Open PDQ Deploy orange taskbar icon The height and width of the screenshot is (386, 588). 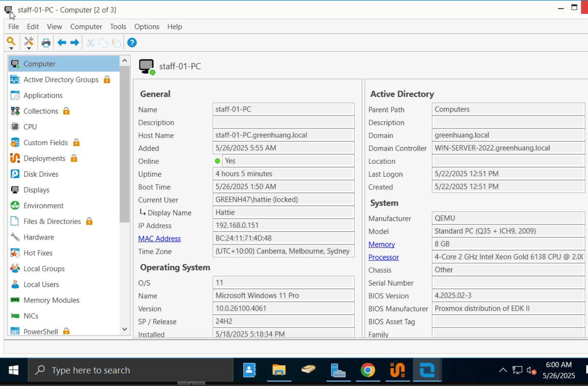tap(397, 370)
